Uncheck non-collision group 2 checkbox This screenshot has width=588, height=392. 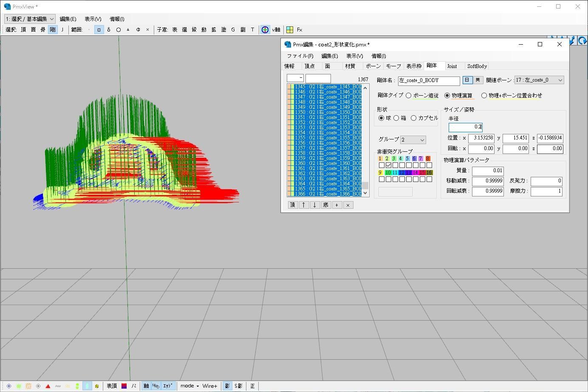coord(388,165)
